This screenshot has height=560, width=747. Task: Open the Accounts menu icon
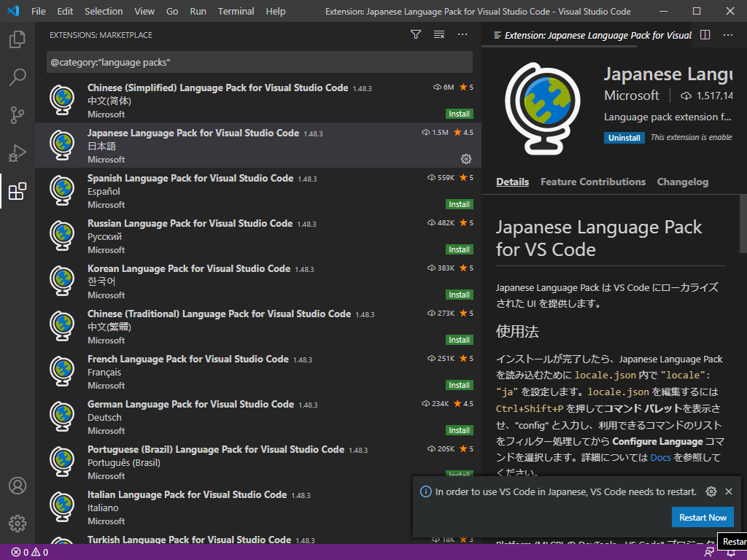pos(18,486)
